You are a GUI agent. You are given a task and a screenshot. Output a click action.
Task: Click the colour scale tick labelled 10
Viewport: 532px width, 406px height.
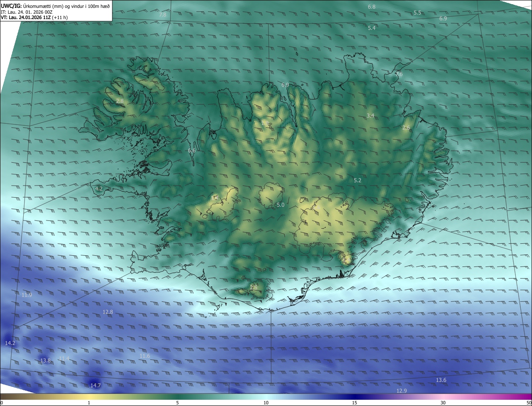266,403
